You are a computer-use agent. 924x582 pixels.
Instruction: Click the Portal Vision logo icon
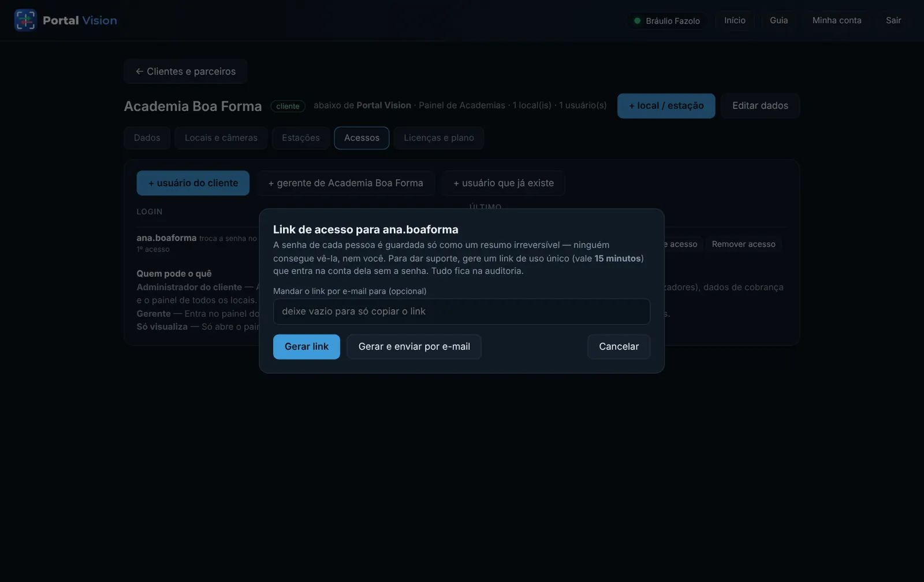(x=25, y=20)
